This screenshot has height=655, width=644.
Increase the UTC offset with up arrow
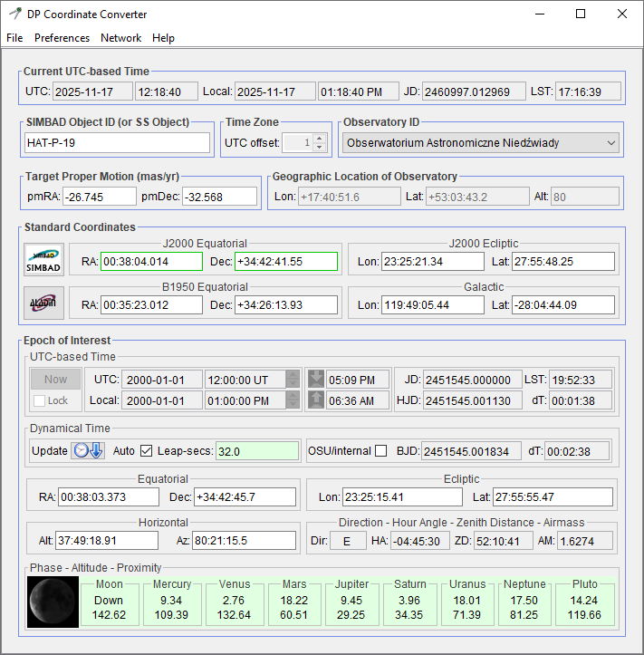point(320,138)
